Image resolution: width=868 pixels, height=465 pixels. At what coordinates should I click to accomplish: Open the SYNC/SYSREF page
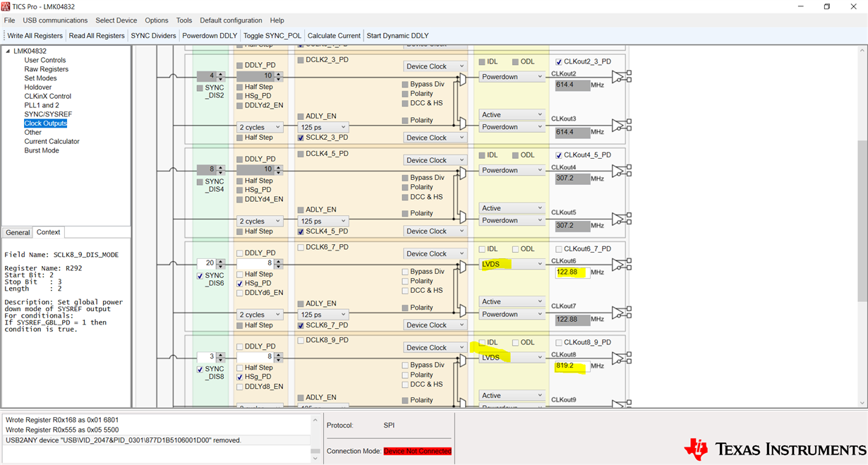click(48, 114)
